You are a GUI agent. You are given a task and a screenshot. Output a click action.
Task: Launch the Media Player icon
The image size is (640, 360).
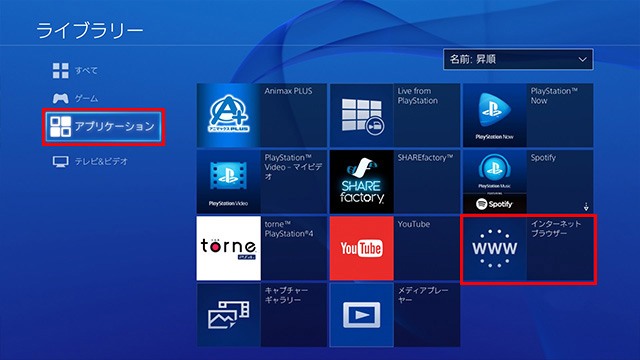(362, 315)
